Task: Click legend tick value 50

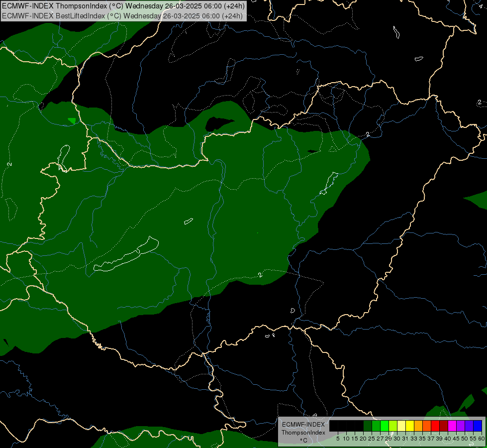Action: click(465, 439)
